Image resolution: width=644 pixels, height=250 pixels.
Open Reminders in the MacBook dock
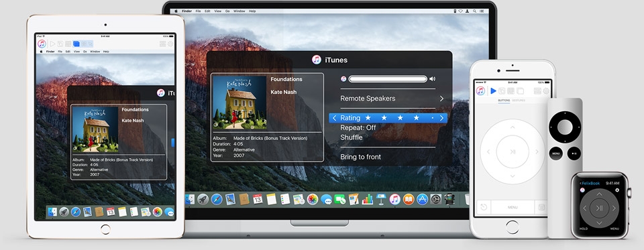point(285,199)
